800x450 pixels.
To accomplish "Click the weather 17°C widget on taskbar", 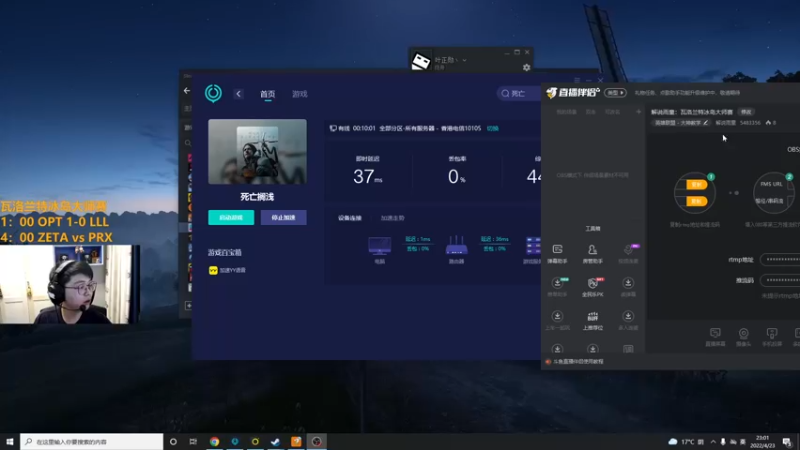I will pyautogui.click(x=686, y=442).
